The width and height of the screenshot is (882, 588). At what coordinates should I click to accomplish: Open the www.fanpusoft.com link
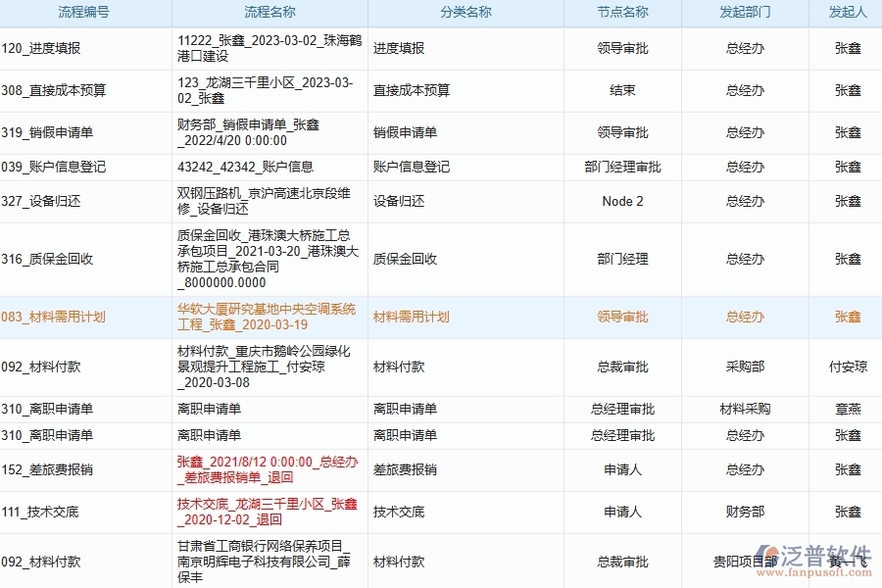tap(813, 571)
